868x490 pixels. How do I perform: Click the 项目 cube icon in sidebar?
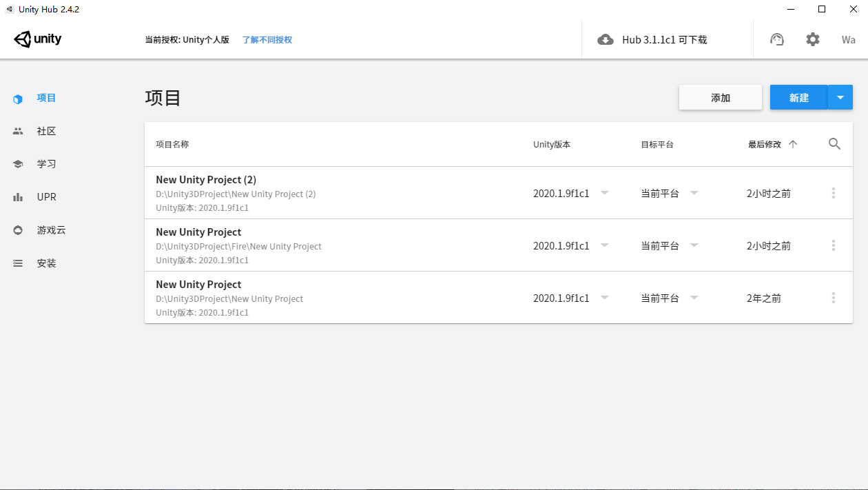tap(18, 99)
